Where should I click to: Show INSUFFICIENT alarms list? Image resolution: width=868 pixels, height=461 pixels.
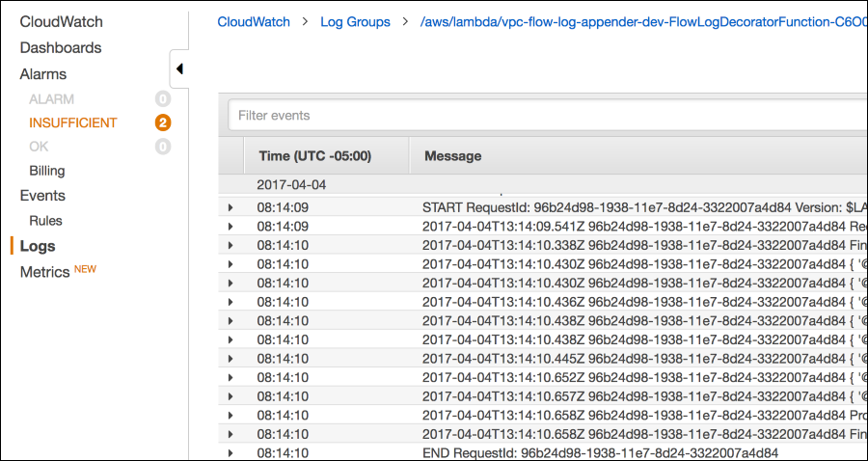(x=73, y=122)
